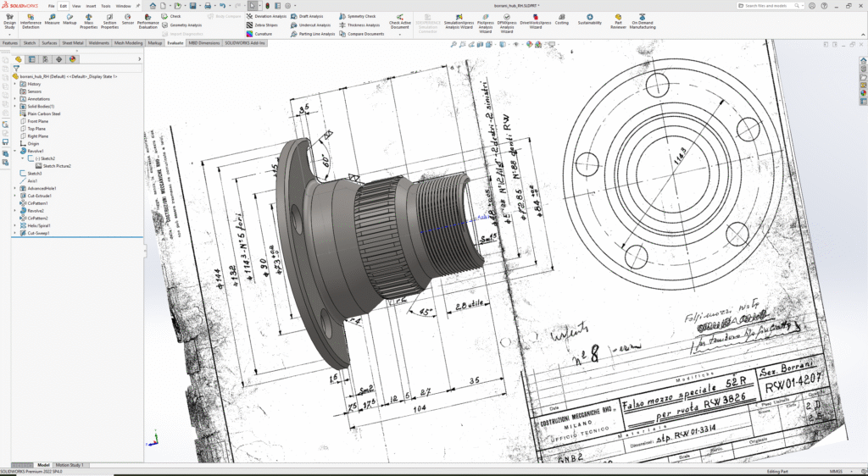Click the Rebuild traffic light icon
The width and height of the screenshot is (868, 476).
tap(267, 6)
